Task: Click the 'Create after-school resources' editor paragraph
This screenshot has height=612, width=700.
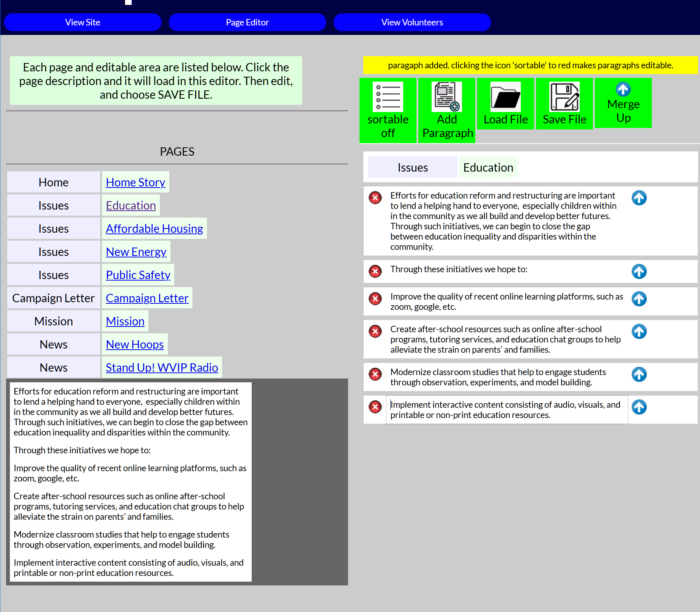Action: (x=507, y=339)
